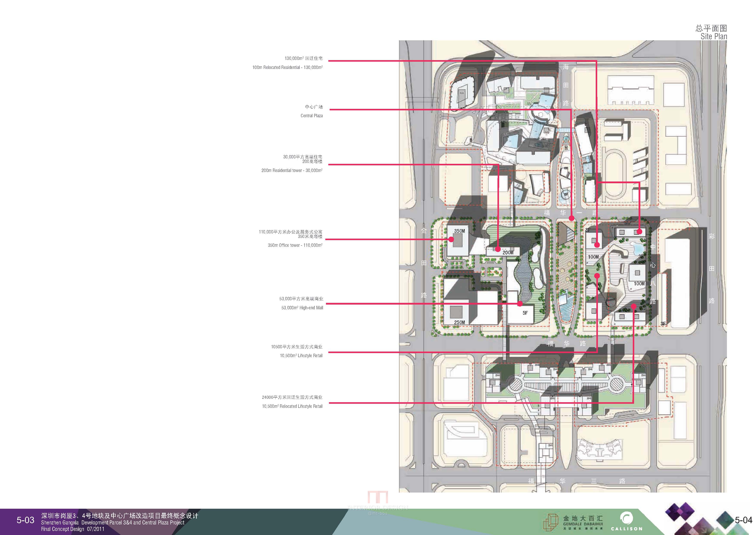Viewport: 756px width, 535px height.
Task: Click '350m Office tower - 110,000m²' label
Action: (x=295, y=246)
